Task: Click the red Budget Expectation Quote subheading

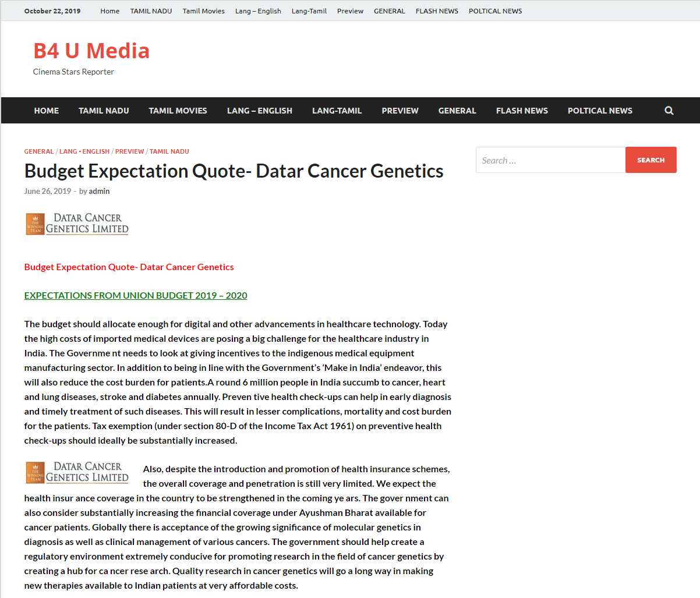Action: (129, 267)
